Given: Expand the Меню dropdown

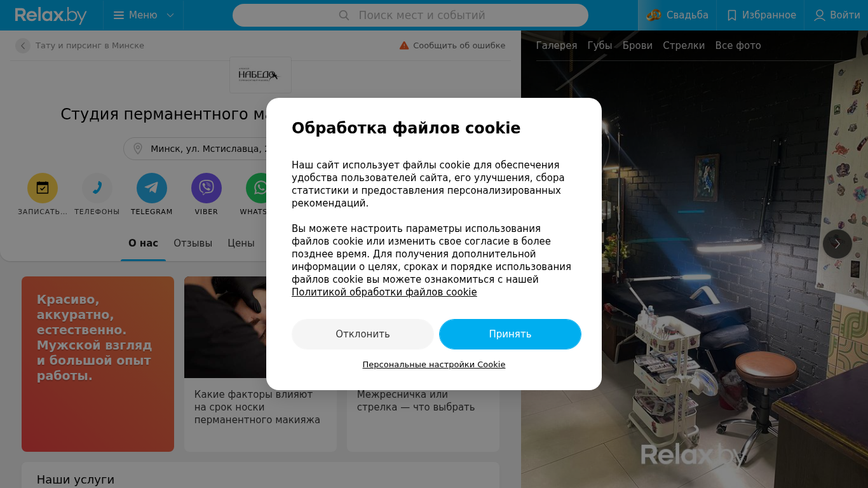Looking at the screenshot, I should 144,15.
